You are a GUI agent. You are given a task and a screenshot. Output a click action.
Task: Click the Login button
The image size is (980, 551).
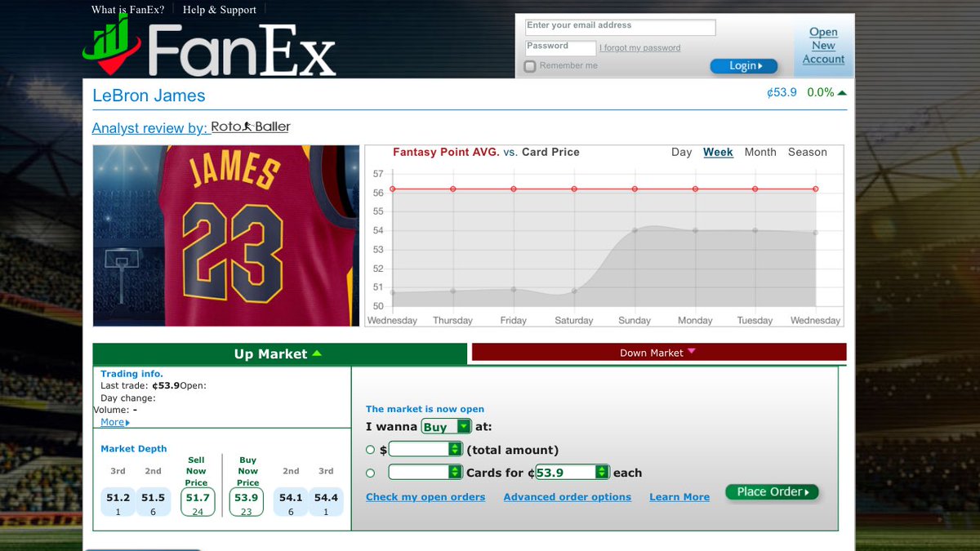(744, 66)
